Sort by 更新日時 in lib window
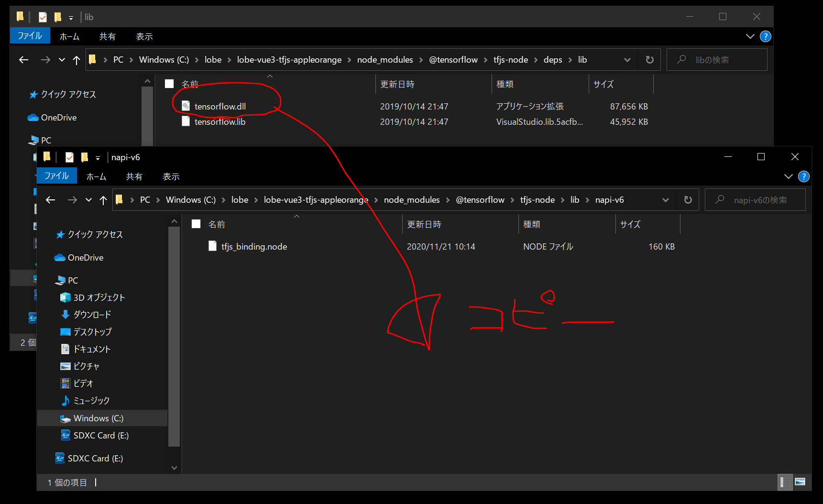 [397, 84]
